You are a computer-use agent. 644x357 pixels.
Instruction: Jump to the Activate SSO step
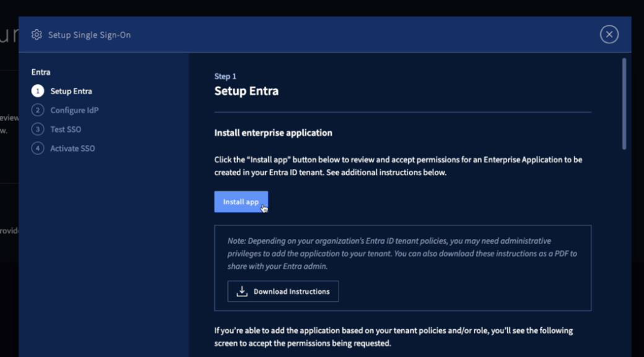[72, 148]
